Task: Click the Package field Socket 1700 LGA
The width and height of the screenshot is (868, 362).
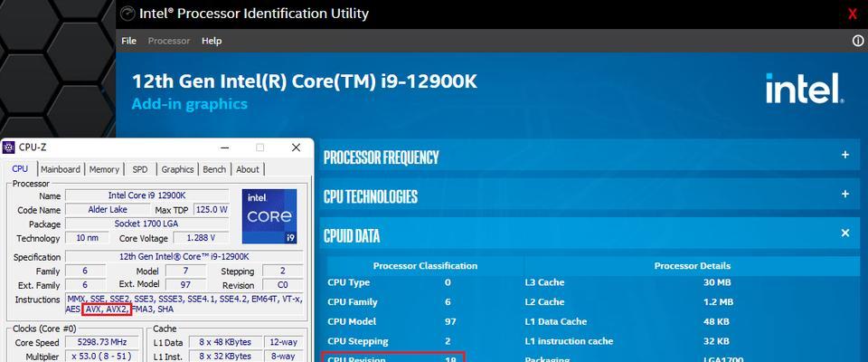Action: click(x=146, y=224)
